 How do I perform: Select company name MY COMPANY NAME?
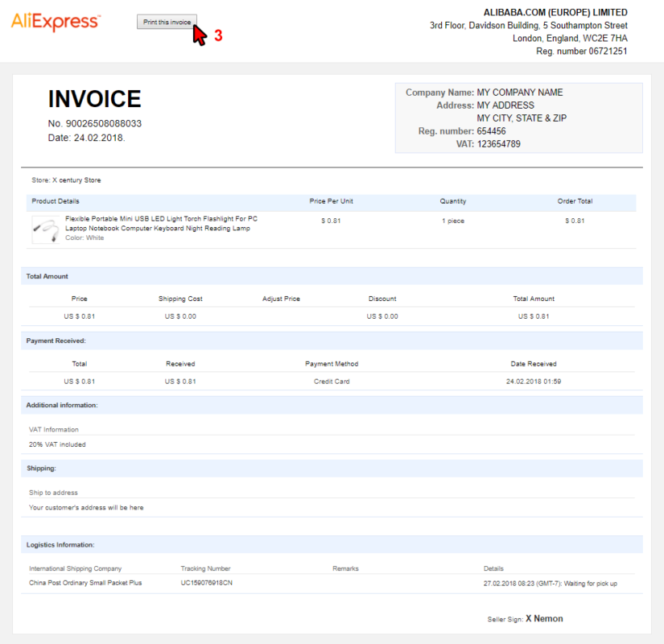pos(520,93)
